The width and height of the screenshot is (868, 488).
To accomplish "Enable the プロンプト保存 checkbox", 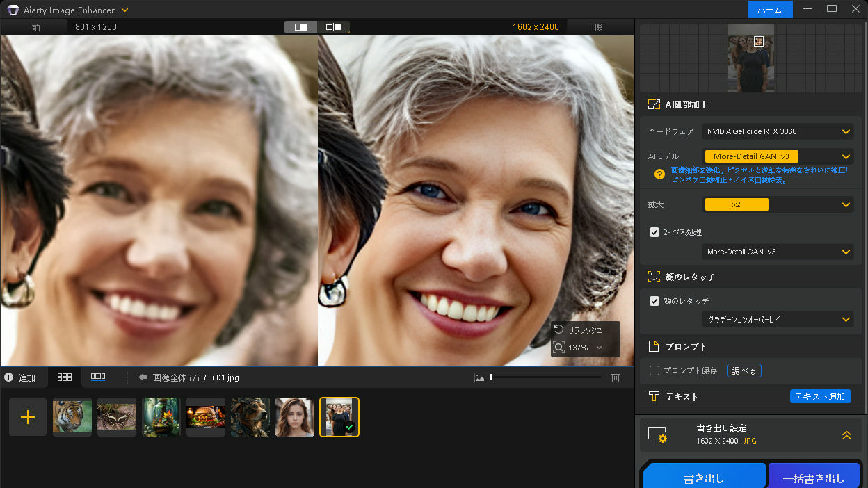I will (654, 371).
